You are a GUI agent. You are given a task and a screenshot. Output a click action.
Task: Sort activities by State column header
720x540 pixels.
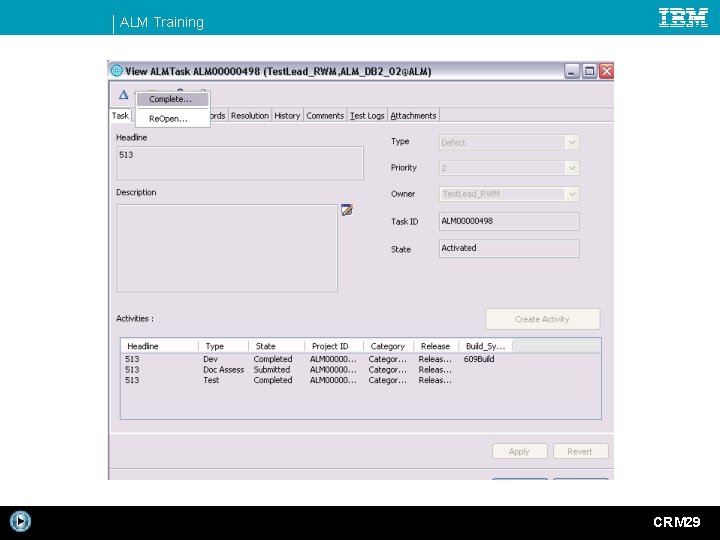click(x=276, y=346)
